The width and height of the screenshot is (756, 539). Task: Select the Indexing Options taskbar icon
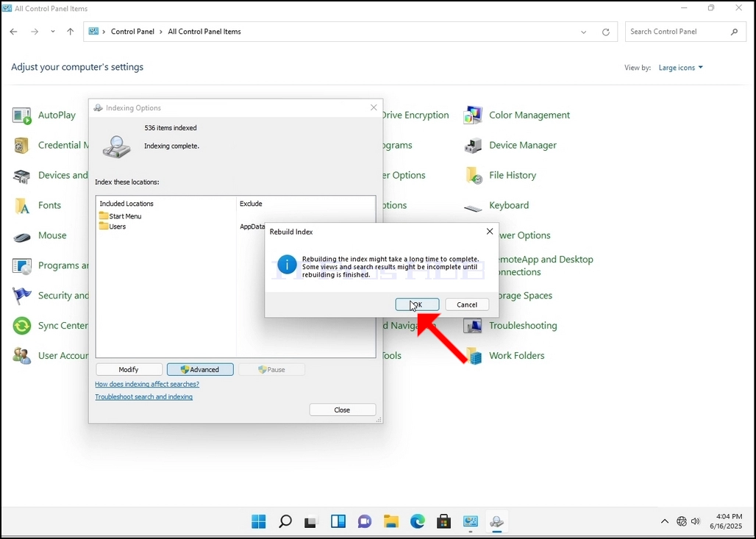coord(496,521)
